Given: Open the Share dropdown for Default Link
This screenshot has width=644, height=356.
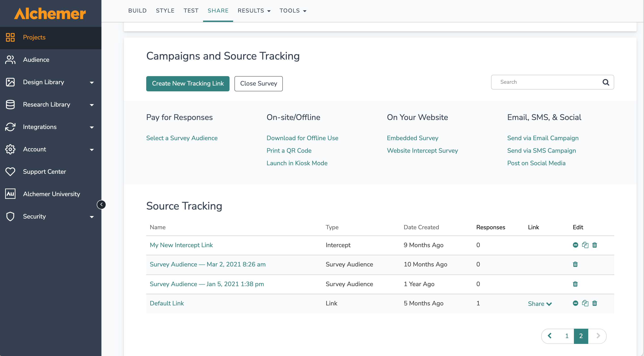Looking at the screenshot, I should click(x=539, y=304).
